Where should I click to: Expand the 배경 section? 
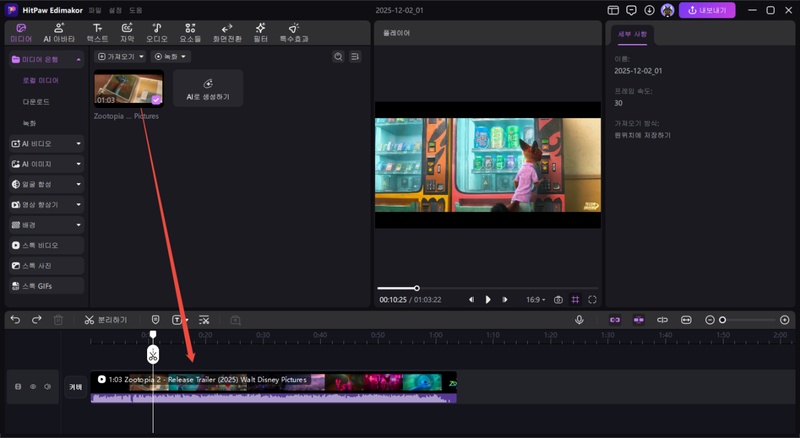46,225
